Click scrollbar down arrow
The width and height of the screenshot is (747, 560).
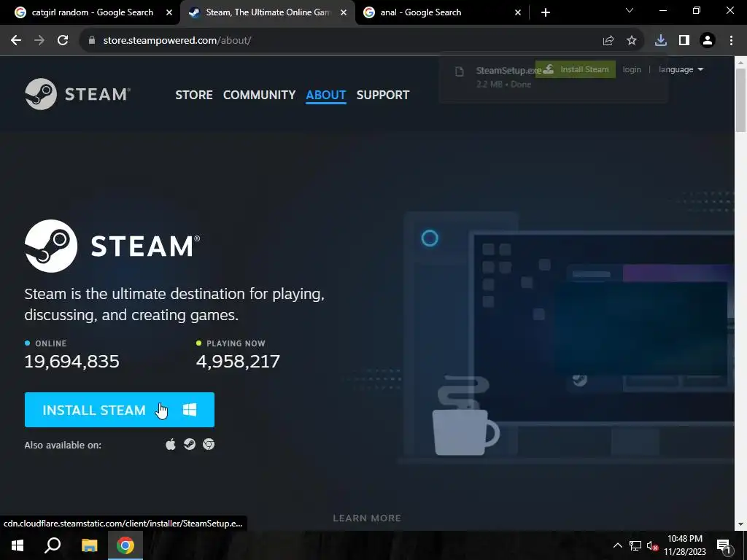(x=741, y=525)
